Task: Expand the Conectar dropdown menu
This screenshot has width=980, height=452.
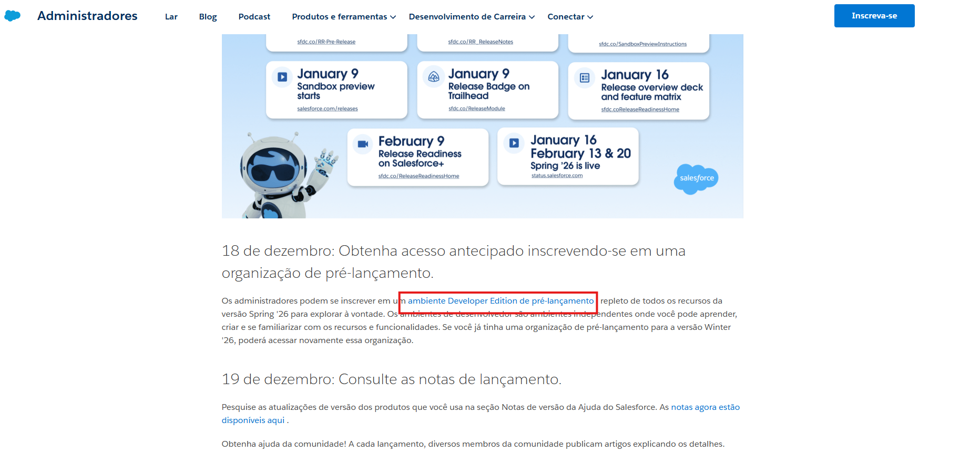Action: point(570,17)
